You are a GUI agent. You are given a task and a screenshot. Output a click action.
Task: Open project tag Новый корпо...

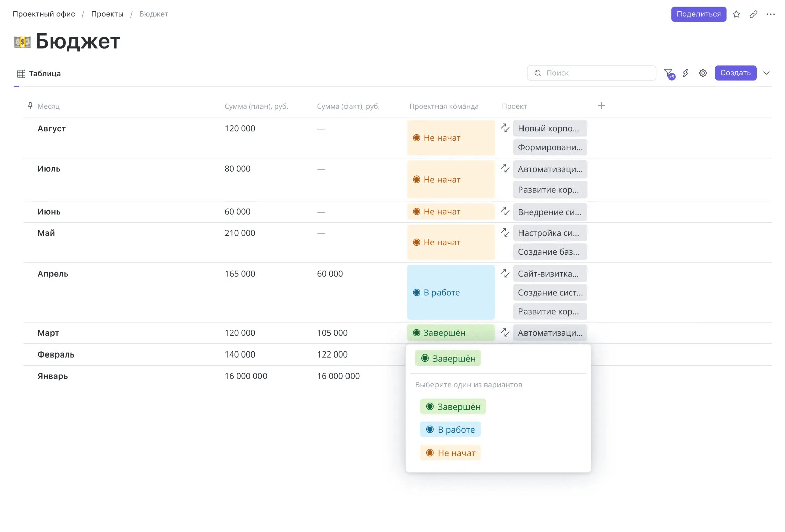(x=550, y=128)
